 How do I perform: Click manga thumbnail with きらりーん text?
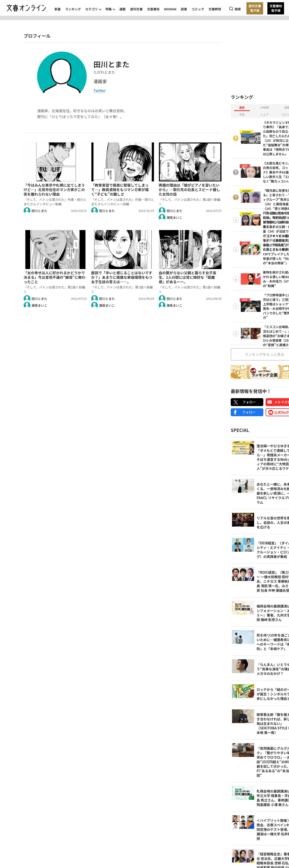point(190,162)
